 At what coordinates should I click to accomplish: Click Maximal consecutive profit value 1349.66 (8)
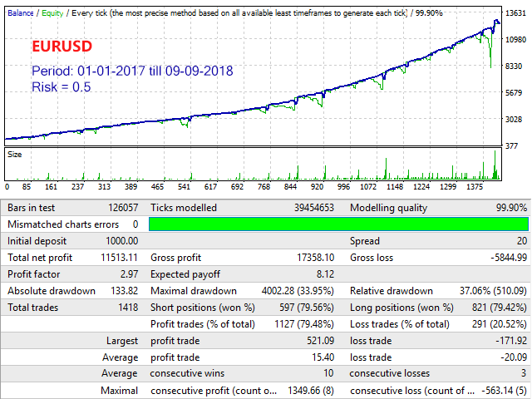click(311, 391)
